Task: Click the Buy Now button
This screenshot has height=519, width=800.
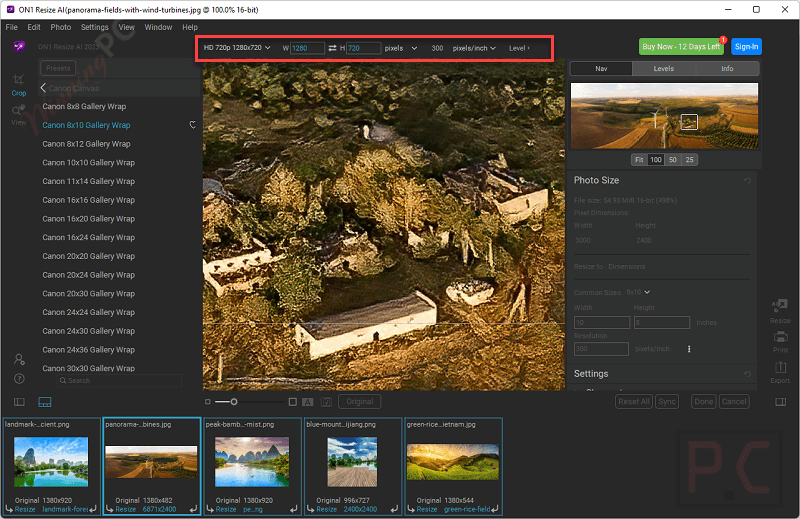Action: [681, 47]
